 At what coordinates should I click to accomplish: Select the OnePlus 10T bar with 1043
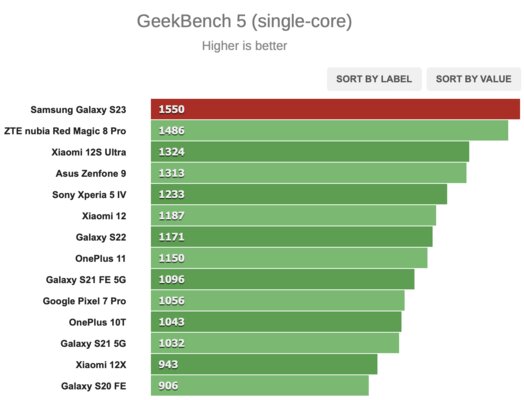pyautogui.click(x=276, y=322)
